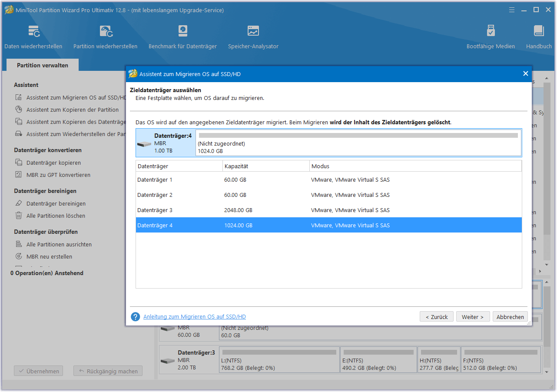Click the Abbrechen button
This screenshot has width=557, height=392.
pos(510,317)
